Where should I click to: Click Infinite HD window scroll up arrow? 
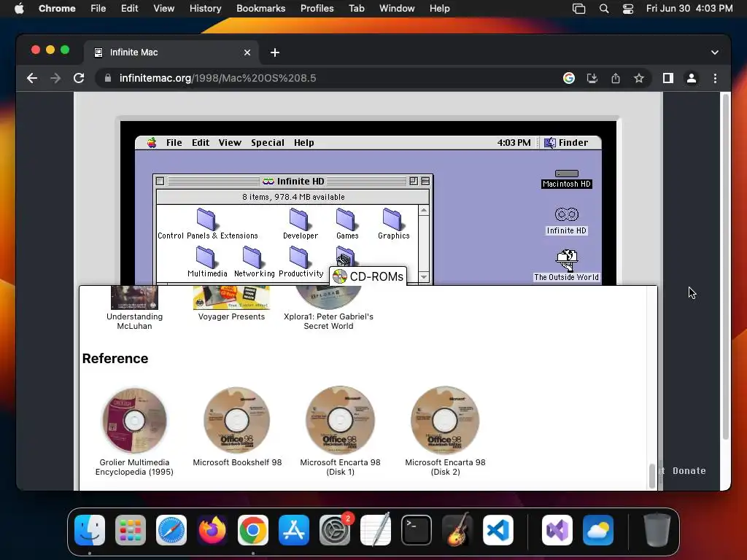[424, 210]
